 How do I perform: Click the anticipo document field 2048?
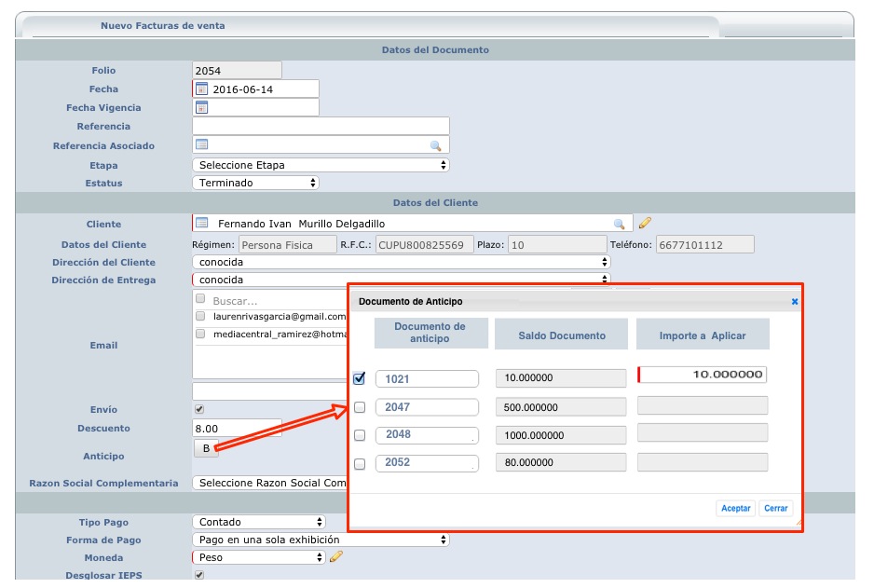click(427, 434)
